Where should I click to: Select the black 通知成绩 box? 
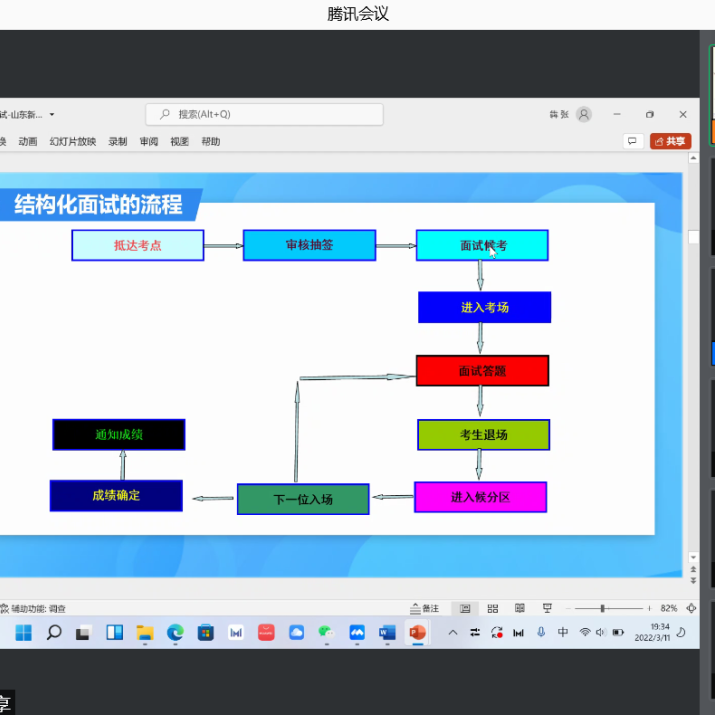click(x=119, y=435)
